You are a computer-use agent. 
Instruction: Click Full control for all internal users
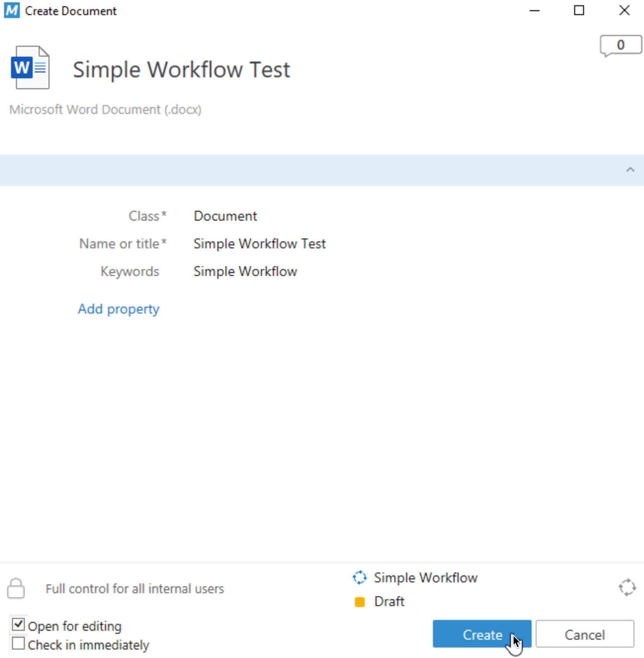pyautogui.click(x=135, y=589)
